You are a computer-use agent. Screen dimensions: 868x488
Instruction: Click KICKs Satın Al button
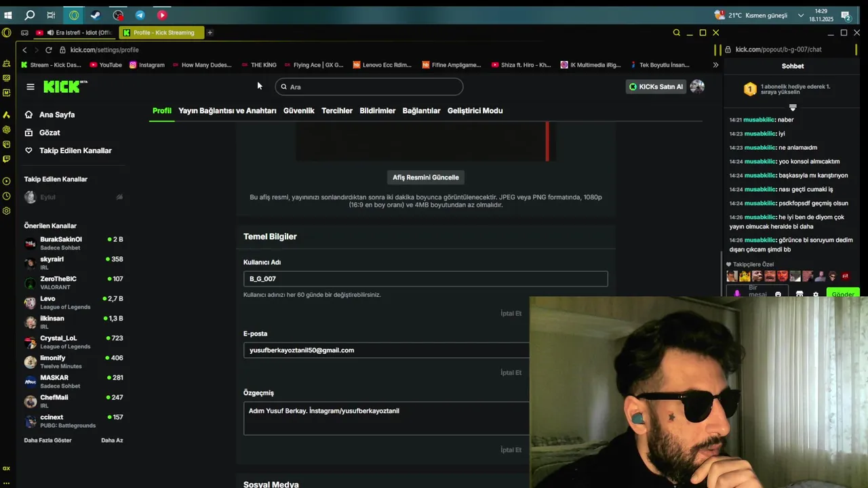pos(656,87)
